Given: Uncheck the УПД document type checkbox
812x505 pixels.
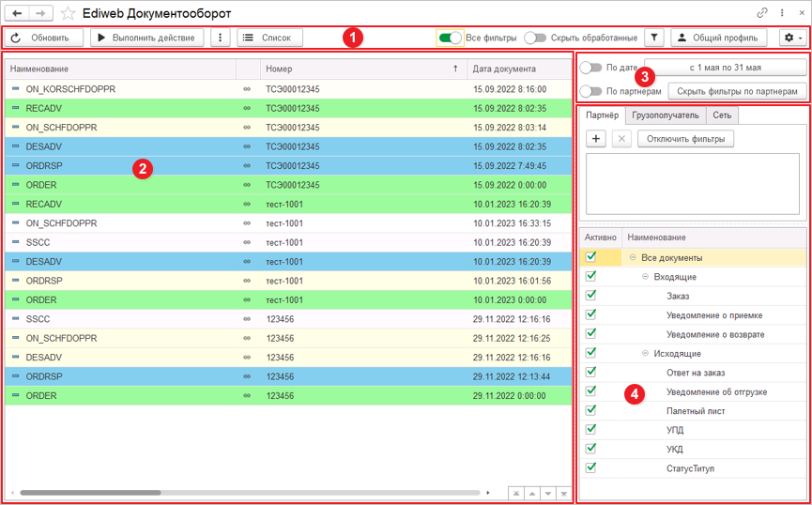Looking at the screenshot, I should click(590, 429).
